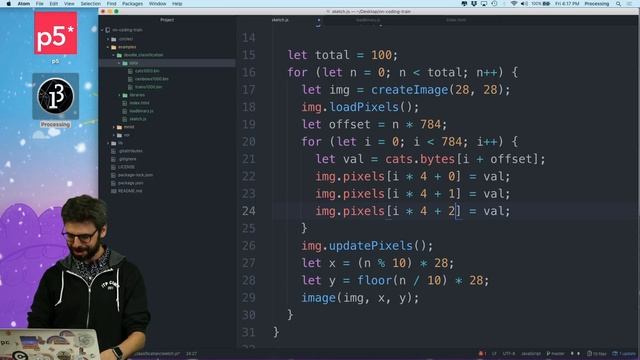Open the Spotlight search icon
The height and width of the screenshot is (360, 640).
click(618, 4)
